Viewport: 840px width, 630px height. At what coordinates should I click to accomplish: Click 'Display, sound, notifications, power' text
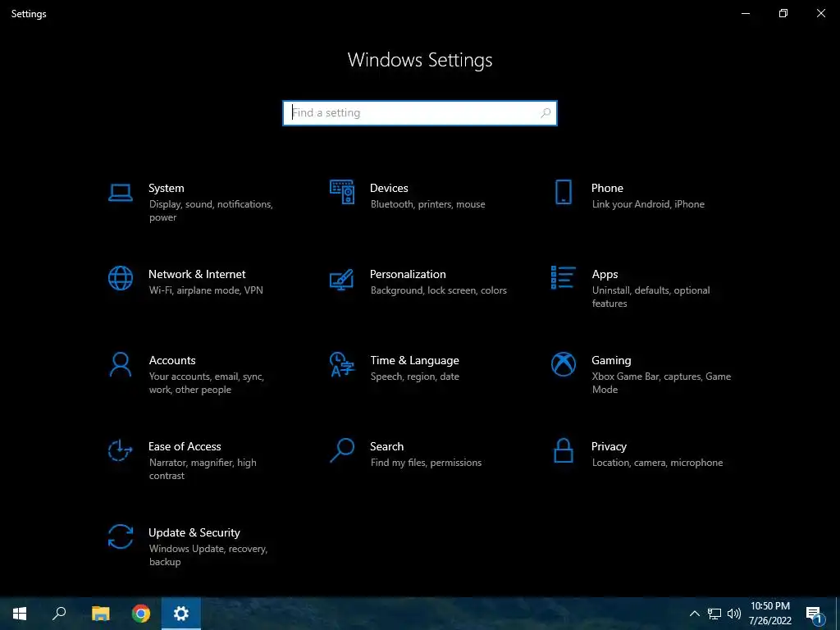pyautogui.click(x=211, y=211)
